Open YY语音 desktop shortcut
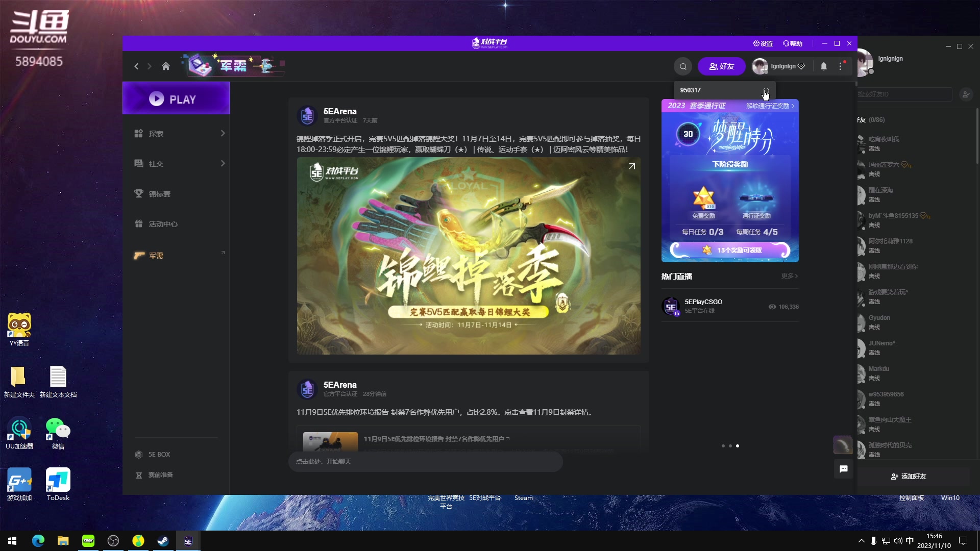The width and height of the screenshot is (980, 551). click(19, 330)
